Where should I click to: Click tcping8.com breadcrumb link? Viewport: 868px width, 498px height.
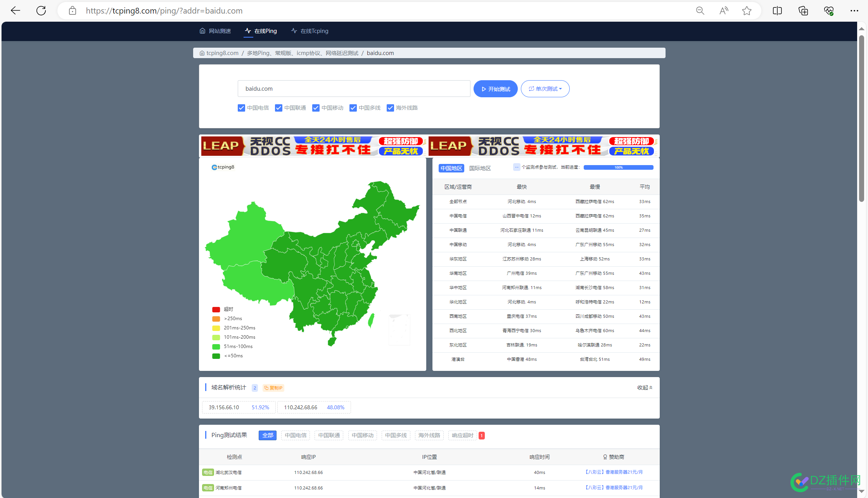[222, 53]
